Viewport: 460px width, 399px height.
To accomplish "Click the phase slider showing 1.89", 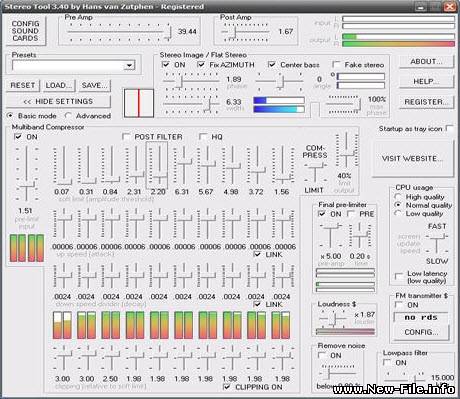I will coord(191,82).
